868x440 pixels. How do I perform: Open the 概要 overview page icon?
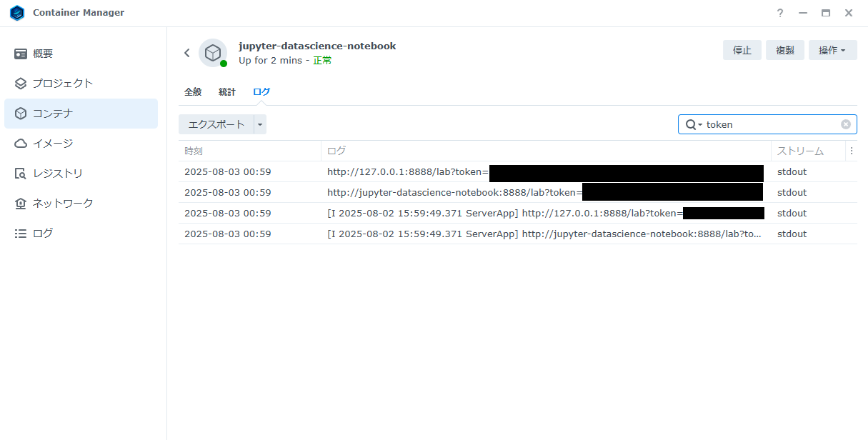point(21,54)
